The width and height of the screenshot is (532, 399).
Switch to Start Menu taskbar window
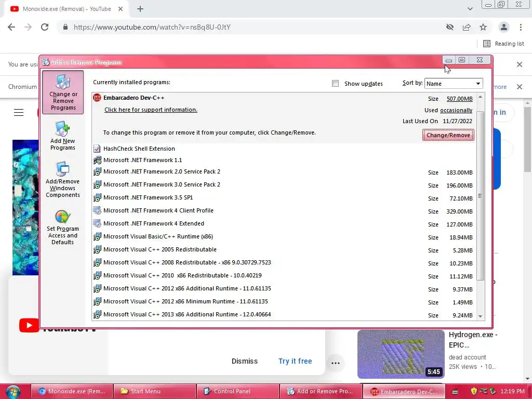click(x=155, y=391)
